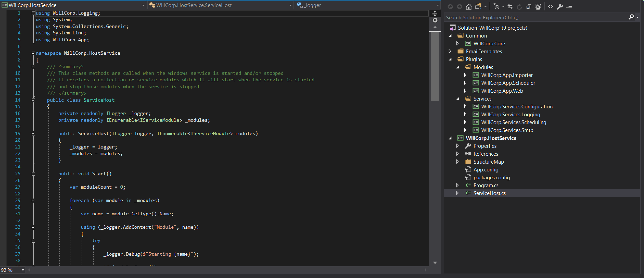This screenshot has width=644, height=278.
Task: Collapse the using block at line 33
Action: click(x=33, y=227)
